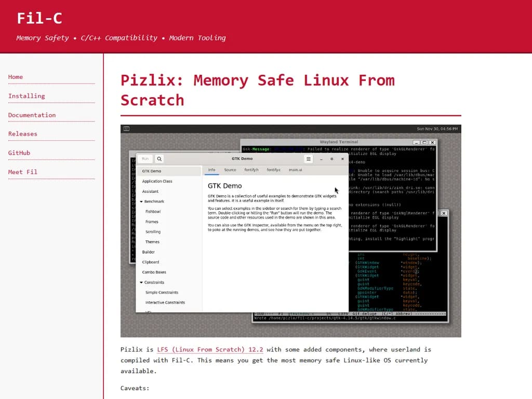Visit the Releases page
532x399 pixels.
(23, 134)
